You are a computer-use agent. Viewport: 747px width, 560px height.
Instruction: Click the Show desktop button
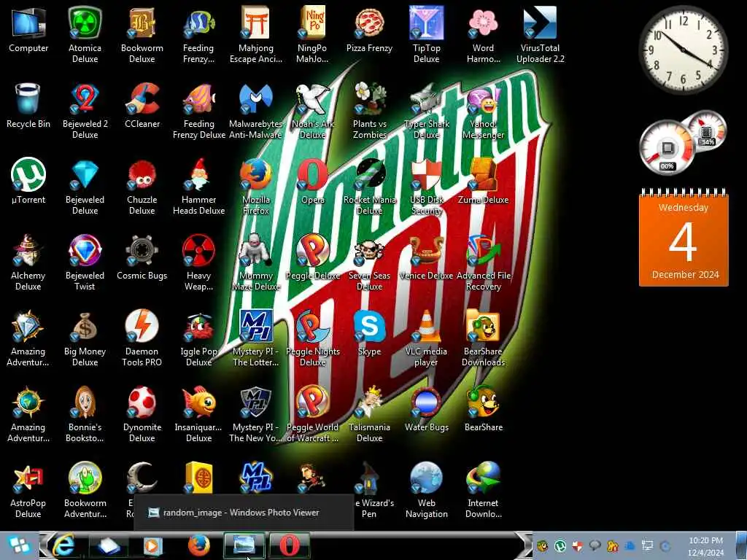[741, 545]
